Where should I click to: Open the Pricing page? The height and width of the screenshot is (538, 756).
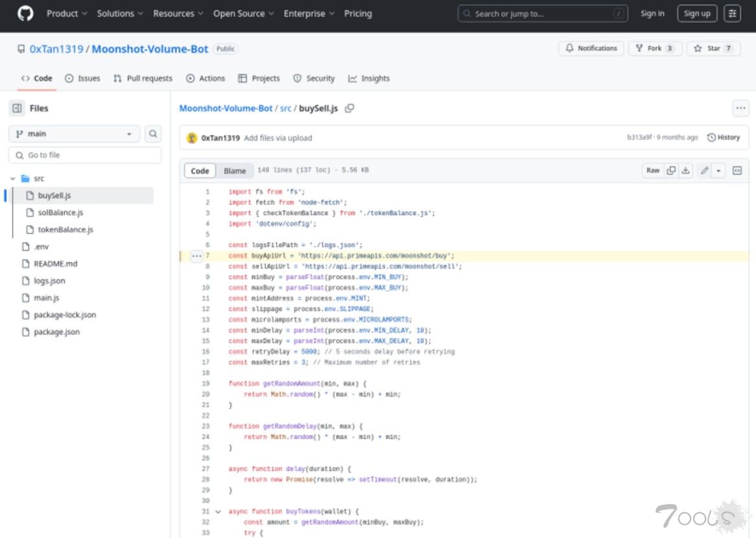pos(358,14)
